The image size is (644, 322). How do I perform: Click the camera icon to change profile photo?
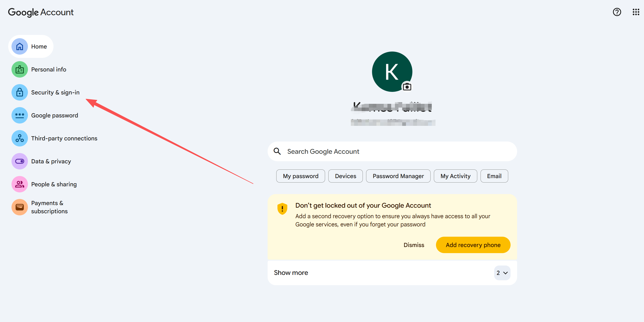(x=407, y=87)
